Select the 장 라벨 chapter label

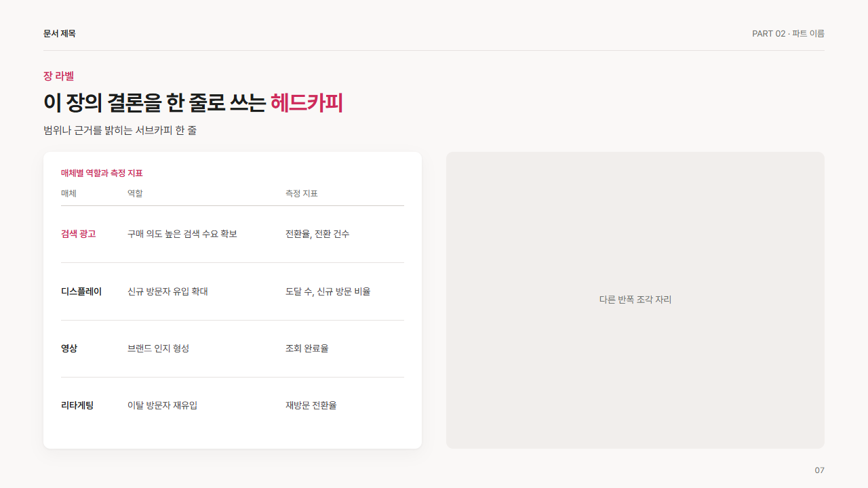pos(58,76)
